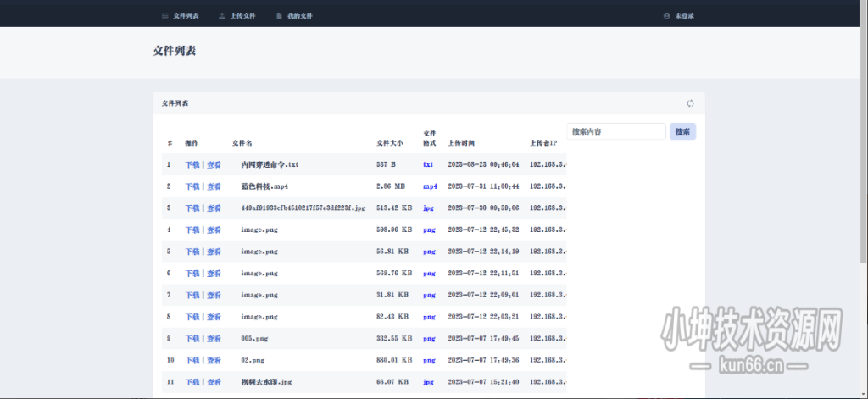Click upload time 2023-07-31 11:00:44
Viewport: 868px width, 399px height.
click(483, 186)
